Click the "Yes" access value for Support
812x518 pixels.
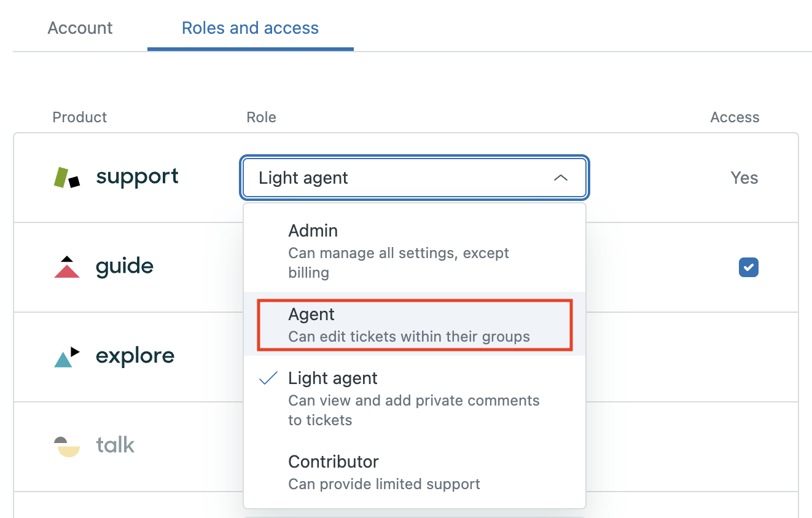click(744, 178)
